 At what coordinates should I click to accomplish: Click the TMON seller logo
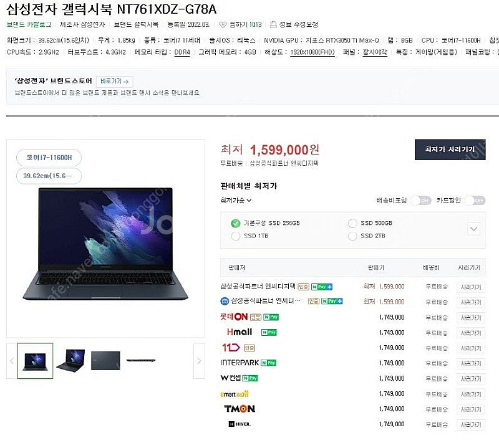coord(240,409)
